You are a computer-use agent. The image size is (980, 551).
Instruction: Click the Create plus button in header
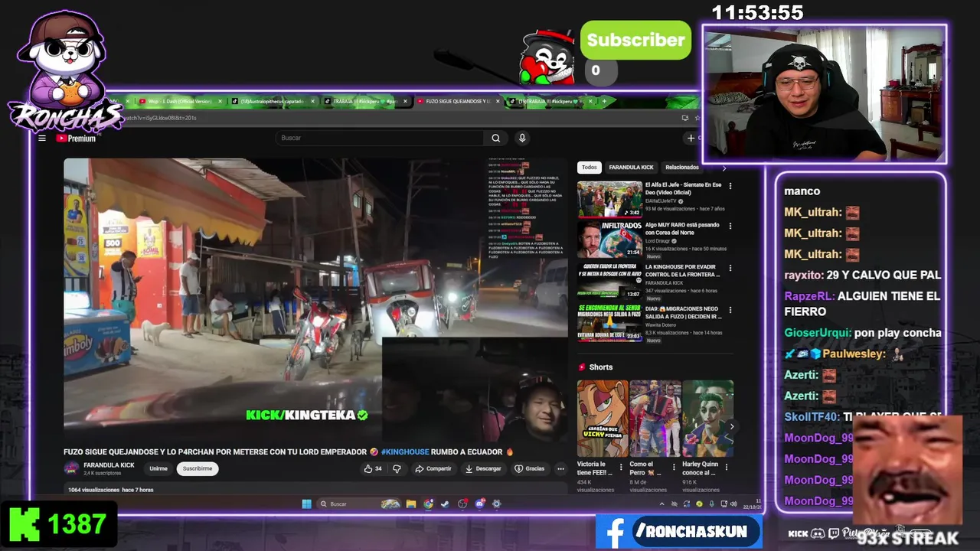click(691, 138)
